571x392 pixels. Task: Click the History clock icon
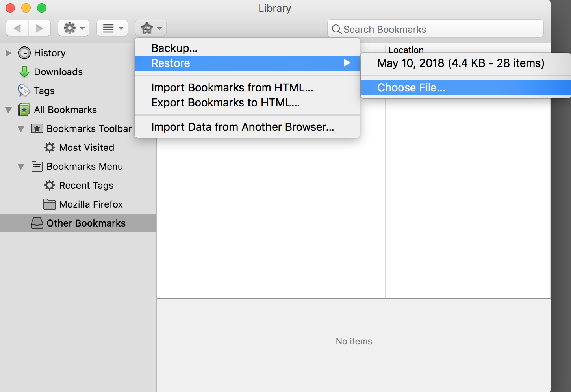[x=24, y=53]
